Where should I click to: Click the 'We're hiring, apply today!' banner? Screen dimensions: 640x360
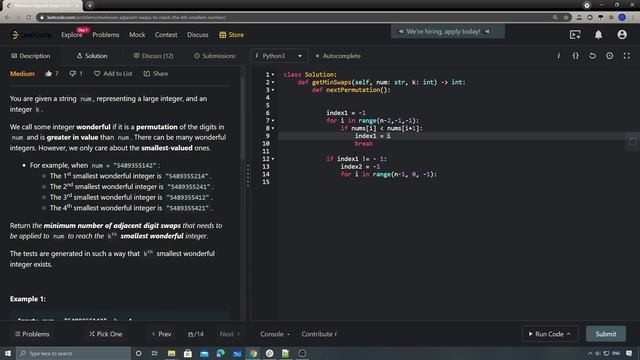coord(448,31)
